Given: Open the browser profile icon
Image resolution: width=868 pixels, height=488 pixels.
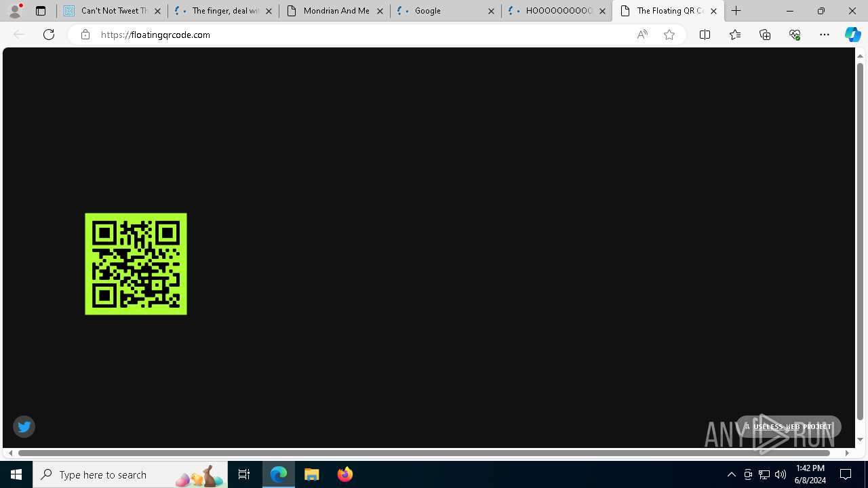Looking at the screenshot, I should [14, 11].
